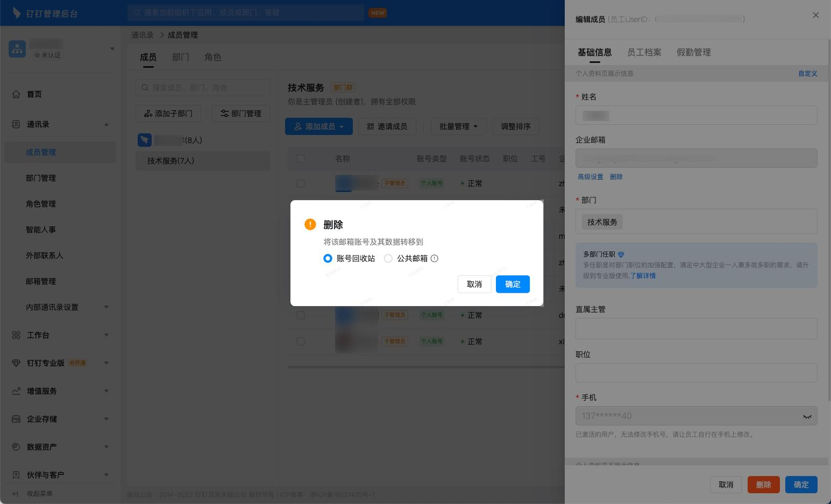Expand the 工作台 menu arrow
Image resolution: width=831 pixels, height=504 pixels.
pos(106,335)
